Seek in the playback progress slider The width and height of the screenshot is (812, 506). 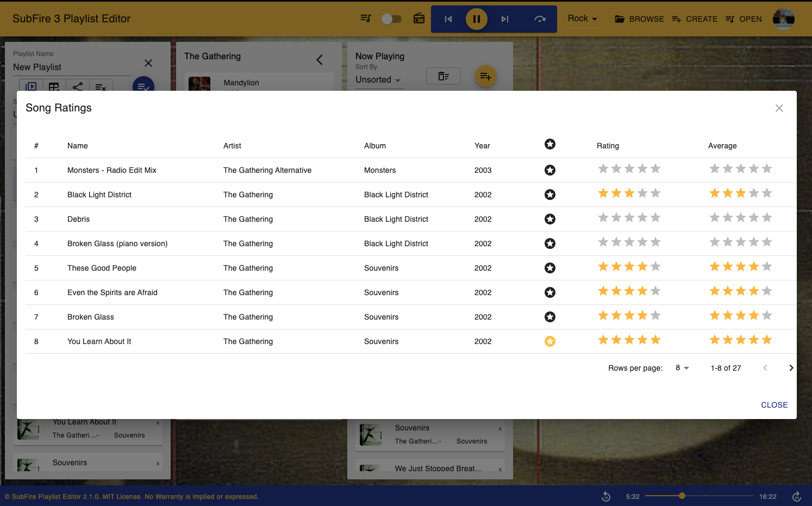point(699,496)
